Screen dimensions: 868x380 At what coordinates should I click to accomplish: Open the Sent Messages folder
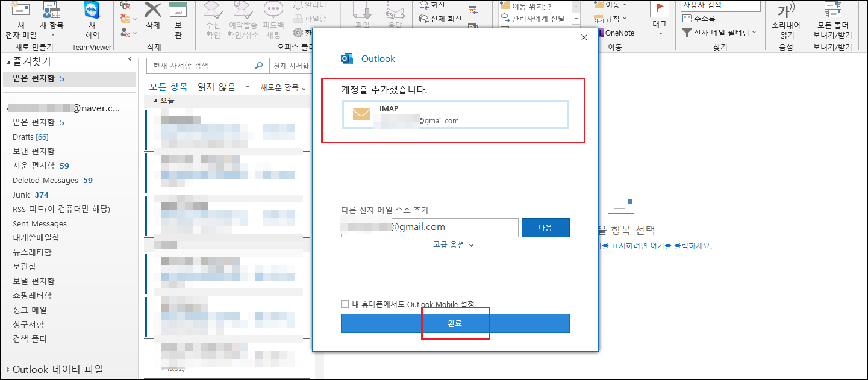coord(40,223)
